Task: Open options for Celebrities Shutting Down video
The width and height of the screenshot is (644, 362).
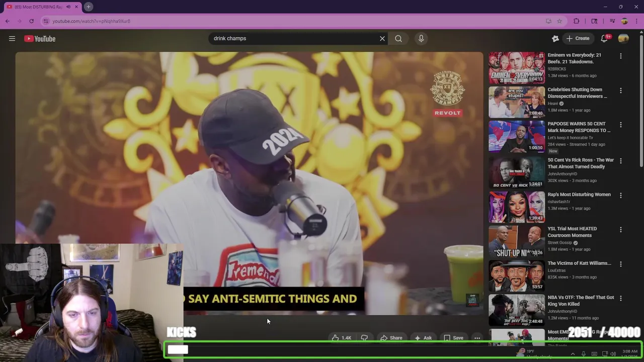Action: click(620, 90)
